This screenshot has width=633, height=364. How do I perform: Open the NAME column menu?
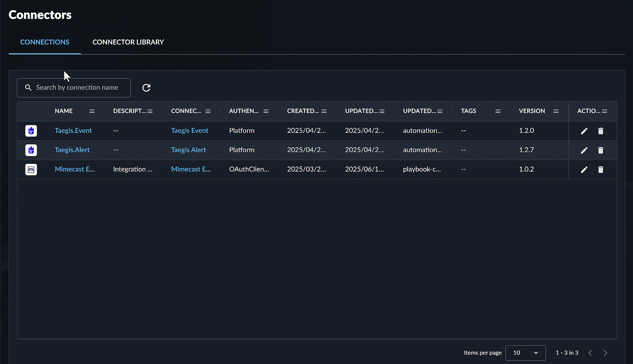pos(92,111)
